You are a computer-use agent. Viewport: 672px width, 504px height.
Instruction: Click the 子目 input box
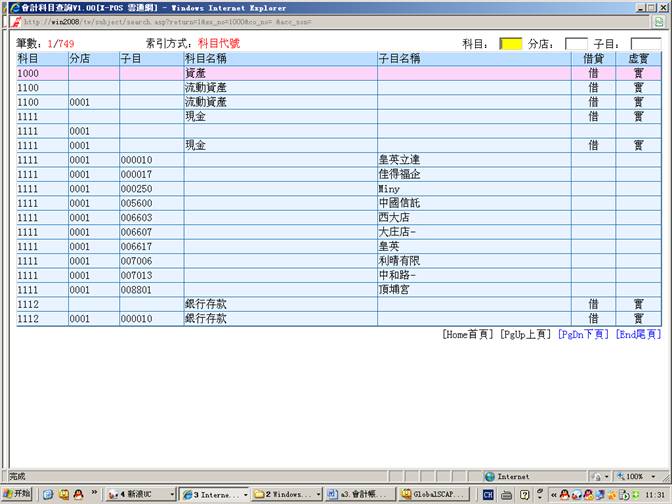click(x=645, y=44)
